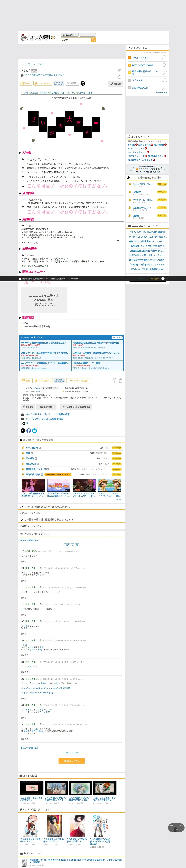
Task: Click この記事をもとに新規記事作成 button
Action: click(76, 407)
